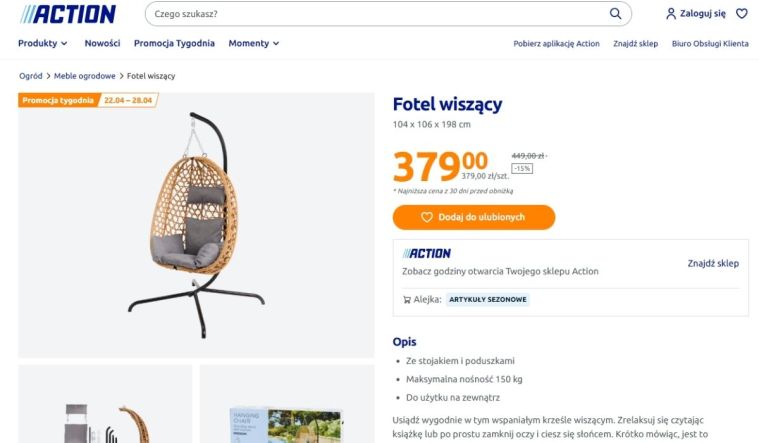Open the wishlist heart icon in header

pyautogui.click(x=742, y=14)
